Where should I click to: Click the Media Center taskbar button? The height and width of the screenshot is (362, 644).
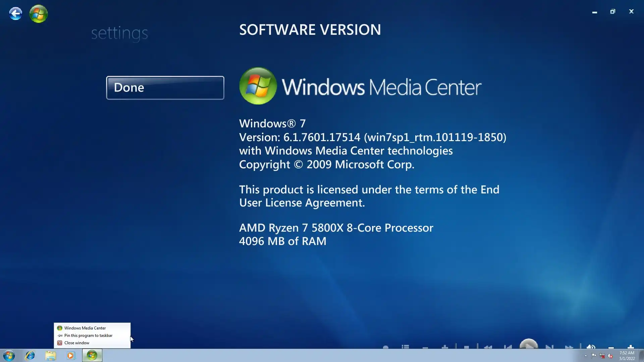tap(92, 355)
